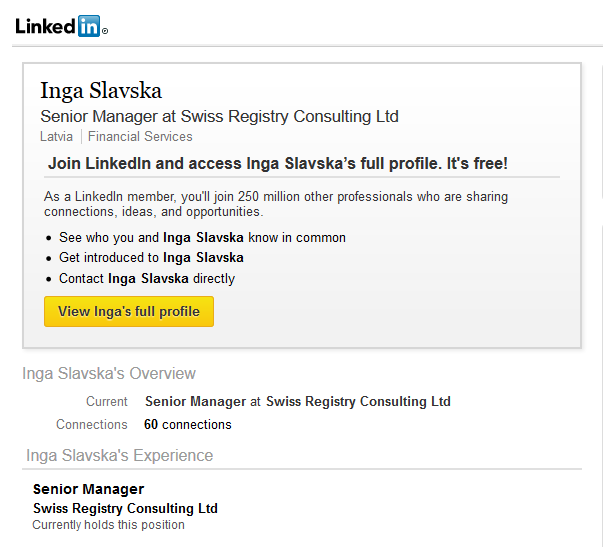Click the Inga Slavska's Overview section heading

pos(109,373)
